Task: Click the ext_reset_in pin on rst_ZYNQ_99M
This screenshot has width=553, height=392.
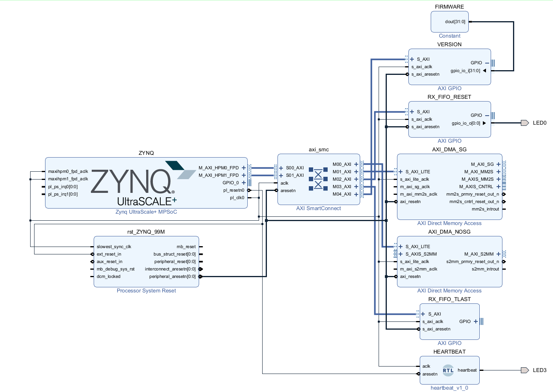Action: click(x=109, y=254)
